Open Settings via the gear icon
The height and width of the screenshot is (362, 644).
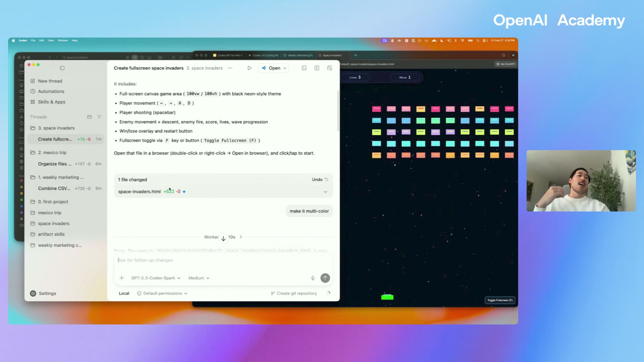[33, 293]
